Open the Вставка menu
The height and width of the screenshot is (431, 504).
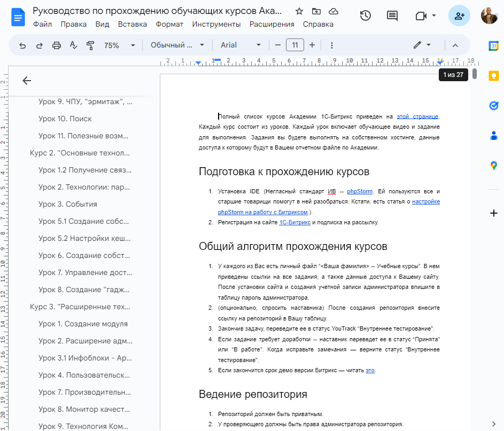coord(133,25)
